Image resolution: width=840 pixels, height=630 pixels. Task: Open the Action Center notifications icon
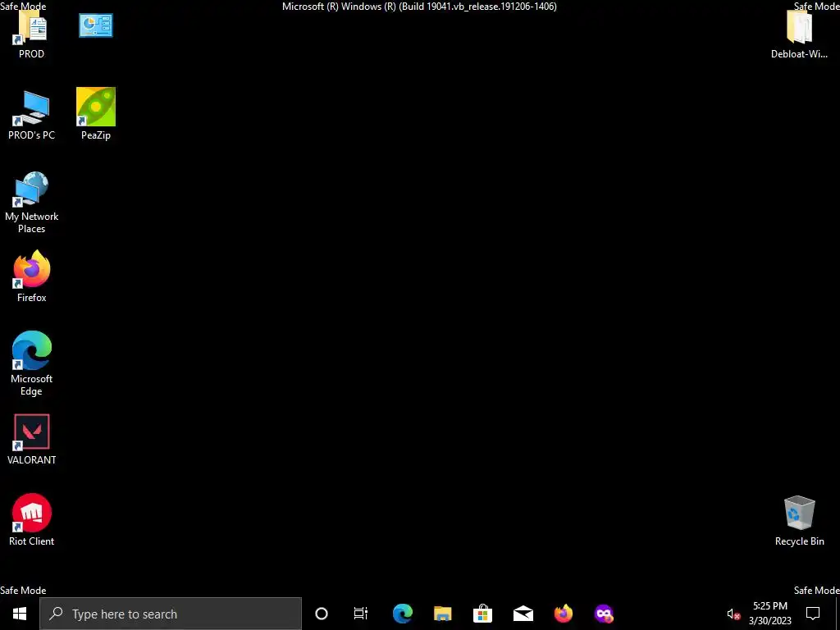click(x=813, y=614)
